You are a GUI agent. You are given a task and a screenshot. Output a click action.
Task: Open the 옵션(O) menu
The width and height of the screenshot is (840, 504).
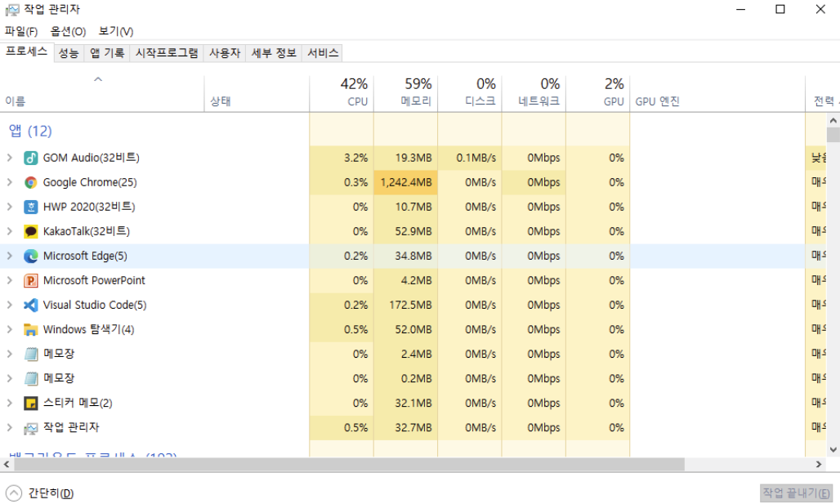click(68, 32)
